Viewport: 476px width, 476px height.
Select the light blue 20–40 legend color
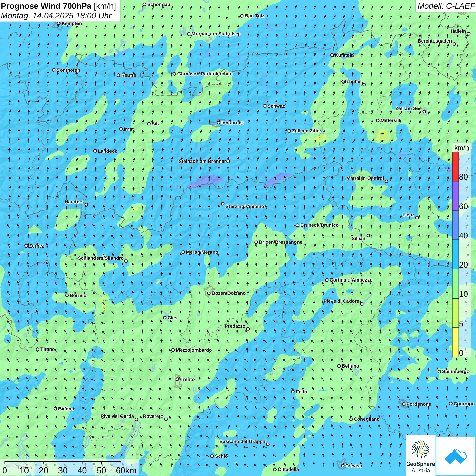click(x=455, y=255)
